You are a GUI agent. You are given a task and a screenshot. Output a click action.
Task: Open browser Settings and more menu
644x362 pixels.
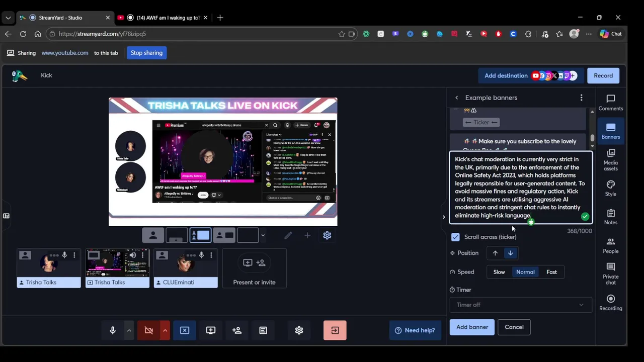pyautogui.click(x=589, y=34)
